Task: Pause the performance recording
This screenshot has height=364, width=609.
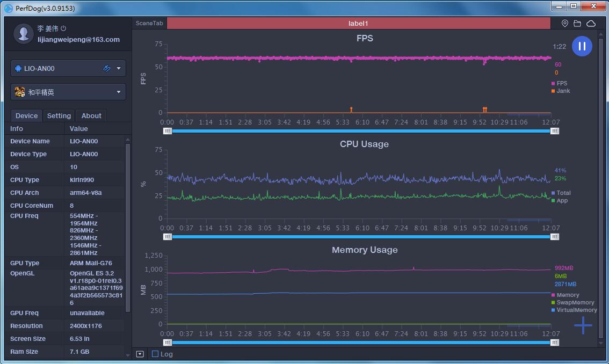Action: [582, 46]
